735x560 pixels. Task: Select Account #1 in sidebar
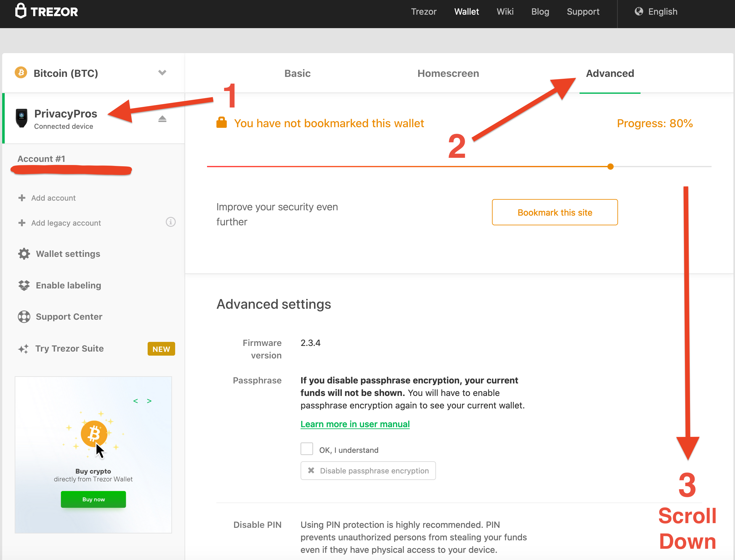click(x=41, y=159)
